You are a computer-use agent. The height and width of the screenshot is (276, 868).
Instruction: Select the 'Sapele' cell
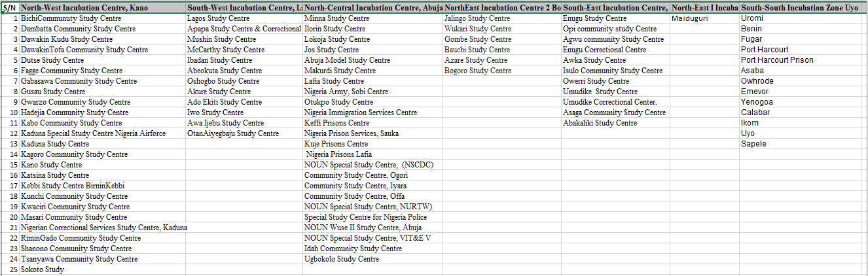(x=799, y=144)
